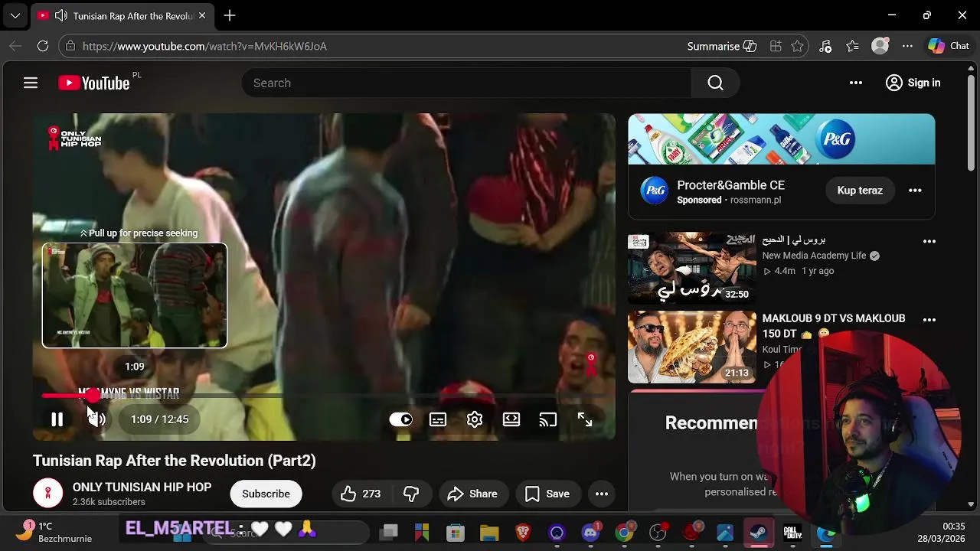The height and width of the screenshot is (551, 980).
Task: Close the Tunisian Rap browser tab
Action: (202, 15)
